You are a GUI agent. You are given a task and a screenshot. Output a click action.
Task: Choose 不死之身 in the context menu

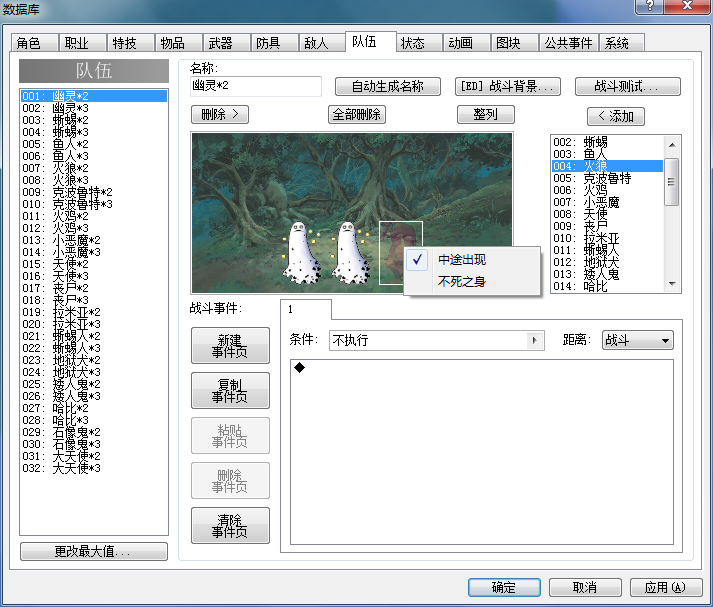point(472,281)
